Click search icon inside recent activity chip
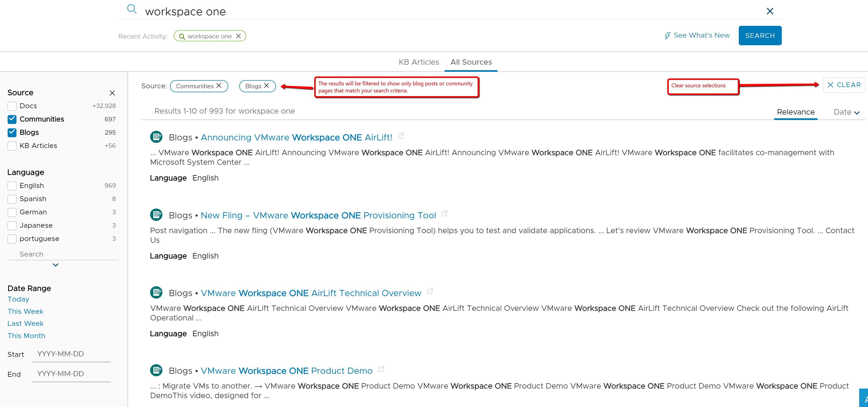Image resolution: width=868 pixels, height=407 pixels. coord(182,36)
